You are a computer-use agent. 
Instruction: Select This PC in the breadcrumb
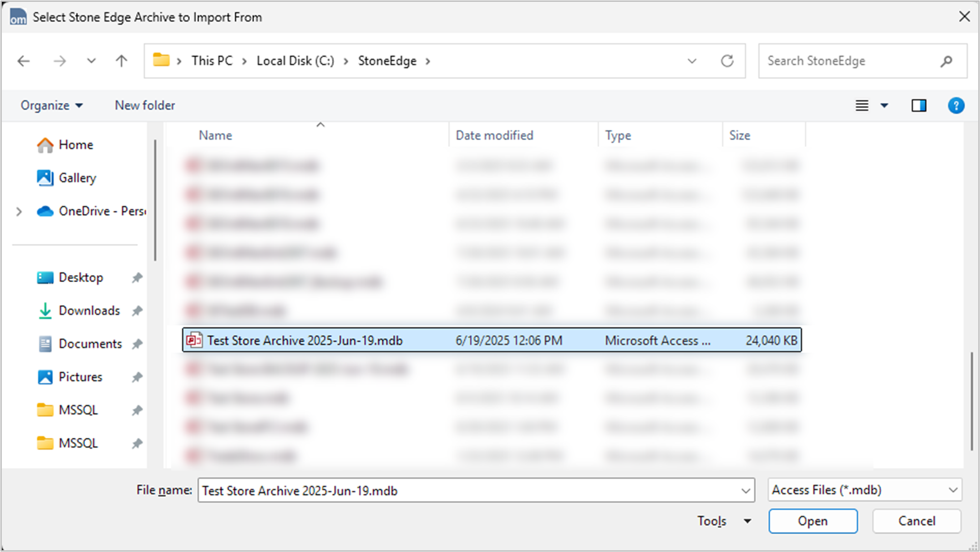point(212,61)
